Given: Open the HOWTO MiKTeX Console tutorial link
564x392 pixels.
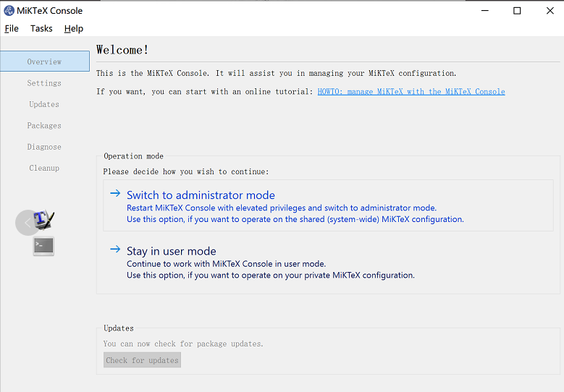Looking at the screenshot, I should [411, 92].
